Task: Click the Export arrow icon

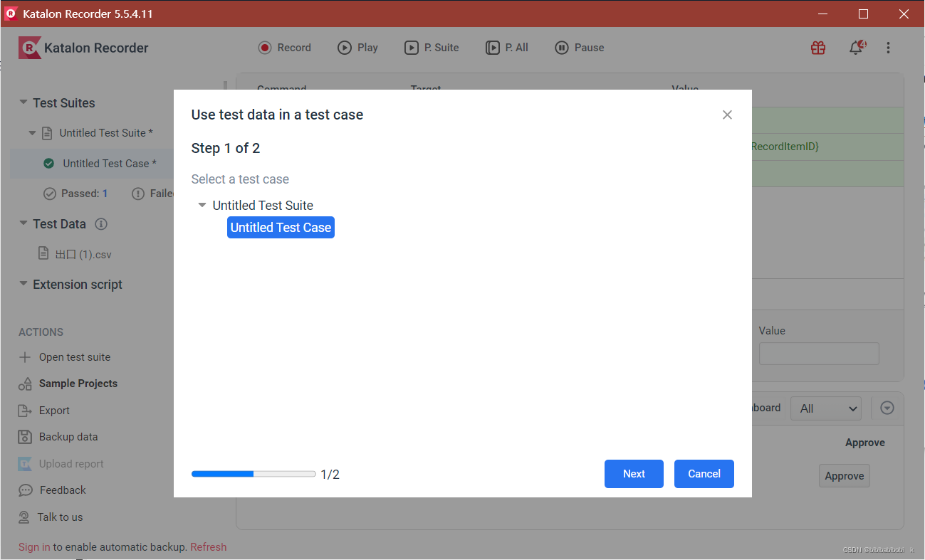Action: (x=25, y=411)
